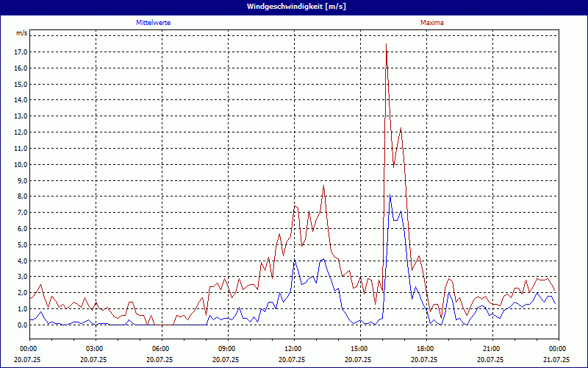Click the "m/s" unit label above y-axis
Image resolution: width=588 pixels, height=368 pixels.
pos(22,33)
